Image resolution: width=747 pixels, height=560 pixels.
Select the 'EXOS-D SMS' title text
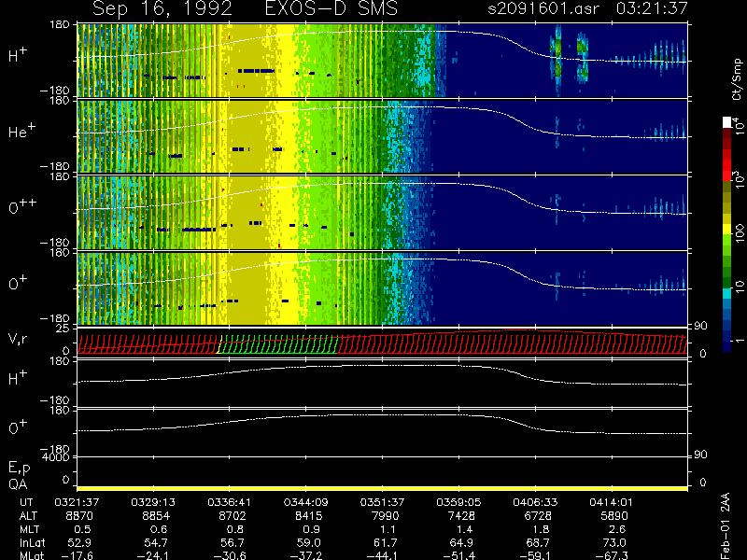point(331,8)
